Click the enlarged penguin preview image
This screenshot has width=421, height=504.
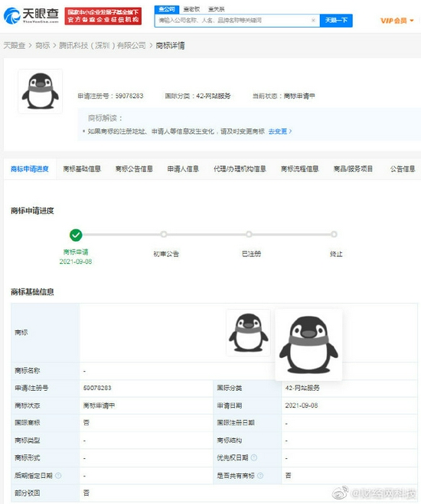pos(308,345)
